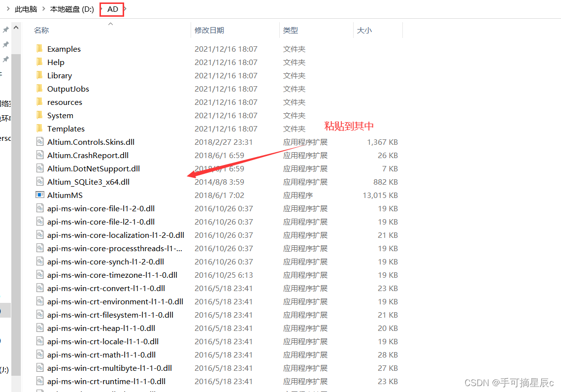Viewport: 561px width, 392px height.
Task: Go to 此电脑 in the breadcrumb path
Action: [x=26, y=9]
